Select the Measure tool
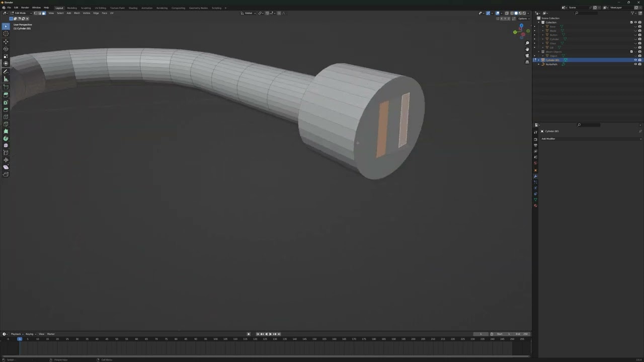 pyautogui.click(x=6, y=79)
